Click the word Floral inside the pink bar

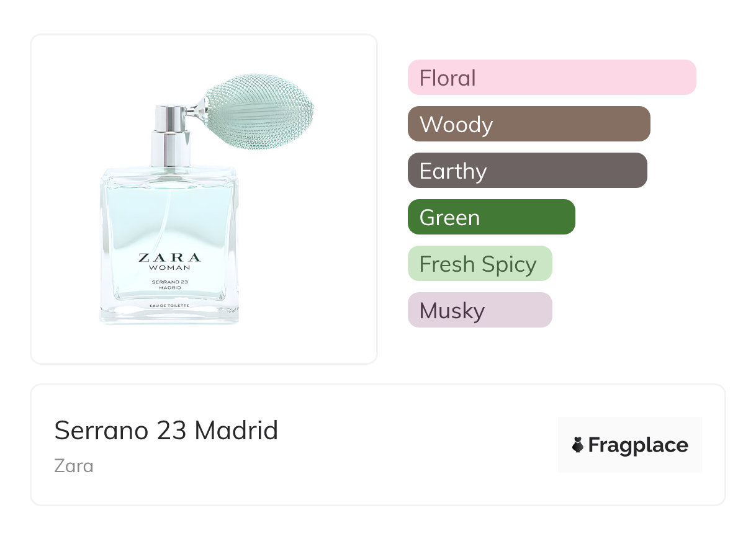click(448, 78)
